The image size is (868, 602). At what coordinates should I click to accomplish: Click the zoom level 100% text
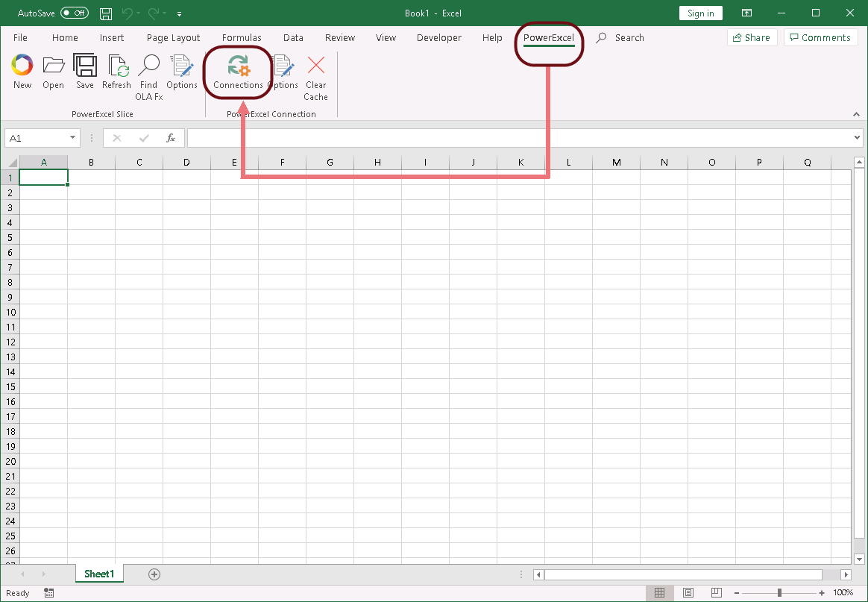click(843, 593)
